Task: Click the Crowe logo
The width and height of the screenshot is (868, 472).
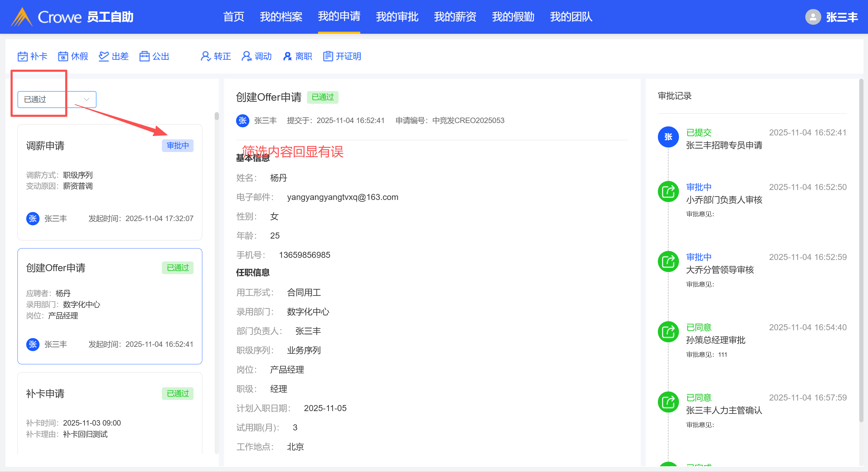Action: pos(22,17)
